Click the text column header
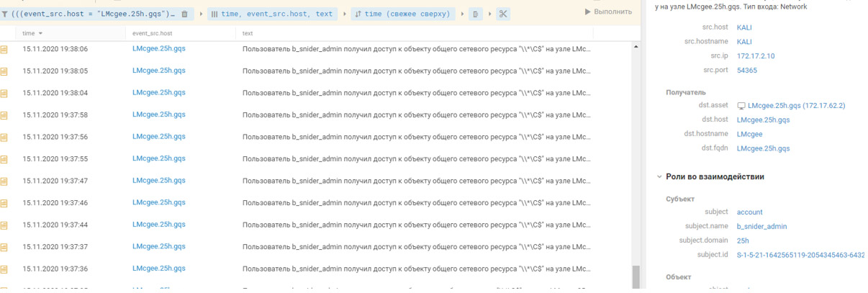868x293 pixels. [248, 33]
